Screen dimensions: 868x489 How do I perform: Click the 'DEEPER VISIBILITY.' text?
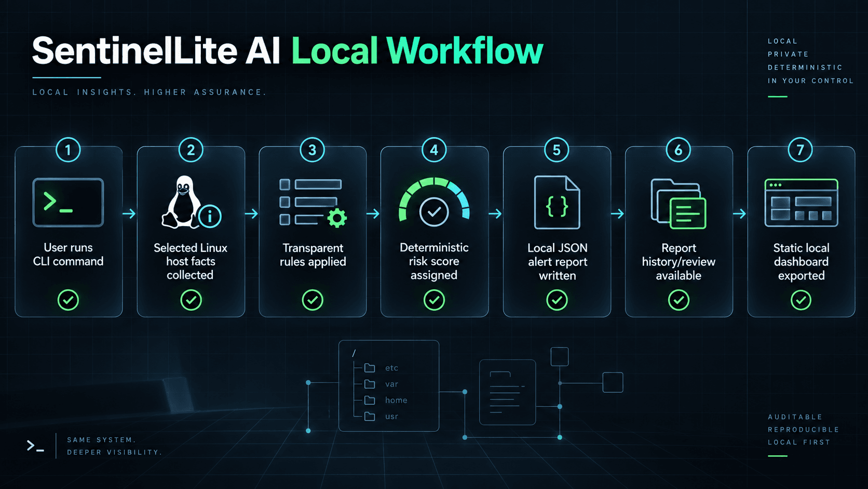115,453
